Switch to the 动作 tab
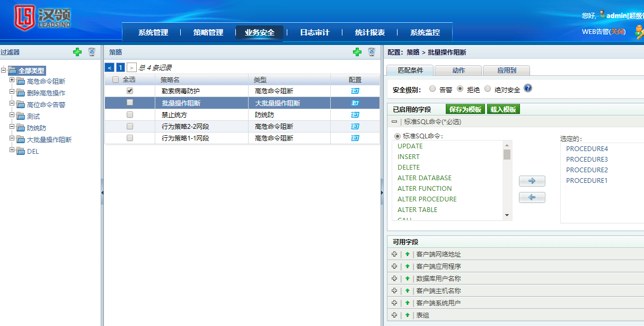This screenshot has width=644, height=326. tap(458, 71)
